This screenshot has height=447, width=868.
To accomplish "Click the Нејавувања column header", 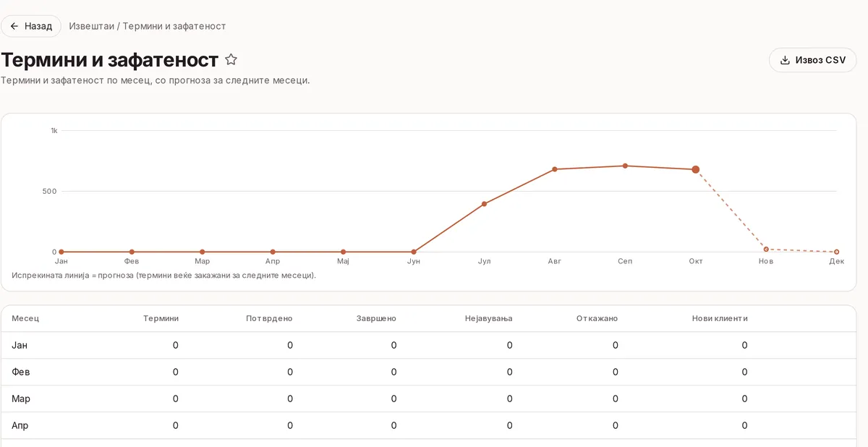I will click(489, 318).
